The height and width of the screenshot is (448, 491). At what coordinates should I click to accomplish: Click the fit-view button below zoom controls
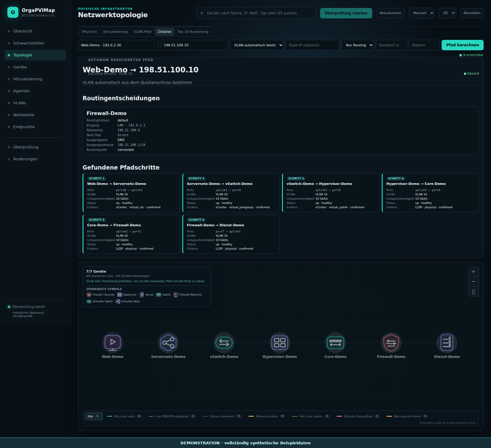(474, 292)
